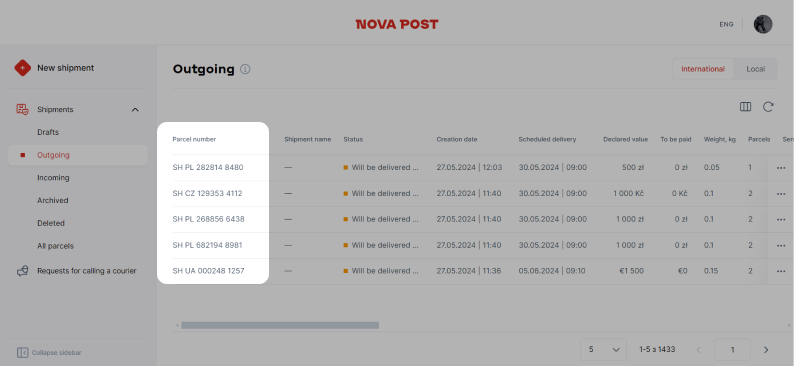Image resolution: width=794 pixels, height=366 pixels.
Task: Go to Archived shipments in sidebar
Action: [53, 200]
